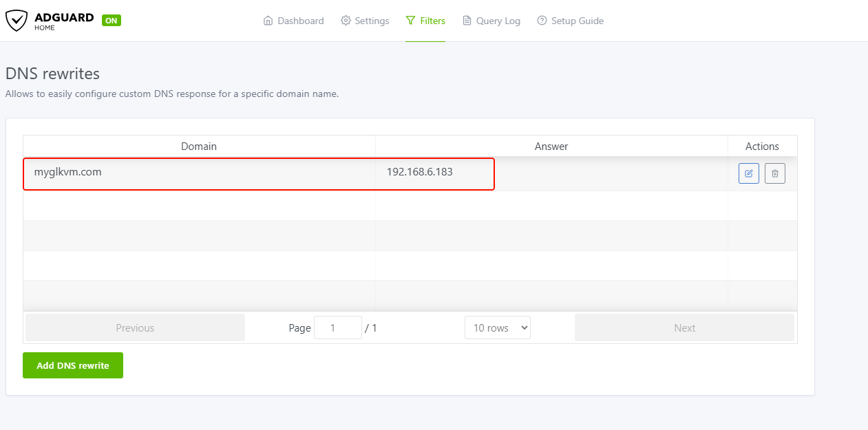Click the funnel icon beside Filters
This screenshot has height=430, width=868.
point(411,21)
